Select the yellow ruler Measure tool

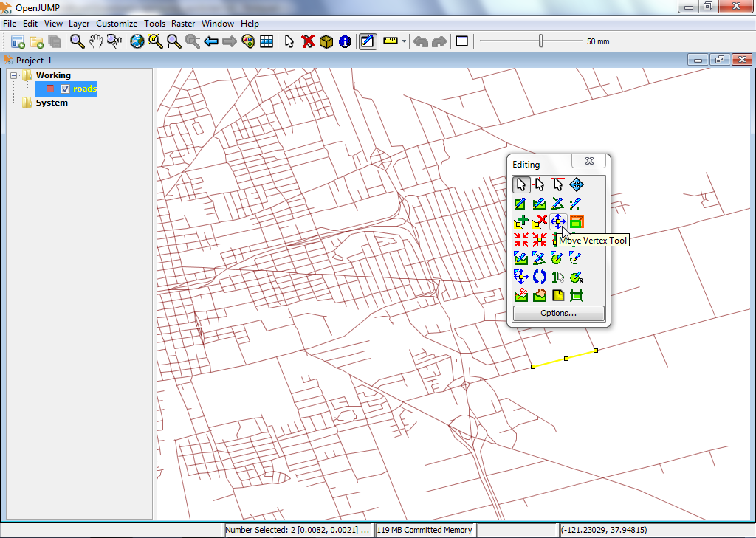pos(390,41)
